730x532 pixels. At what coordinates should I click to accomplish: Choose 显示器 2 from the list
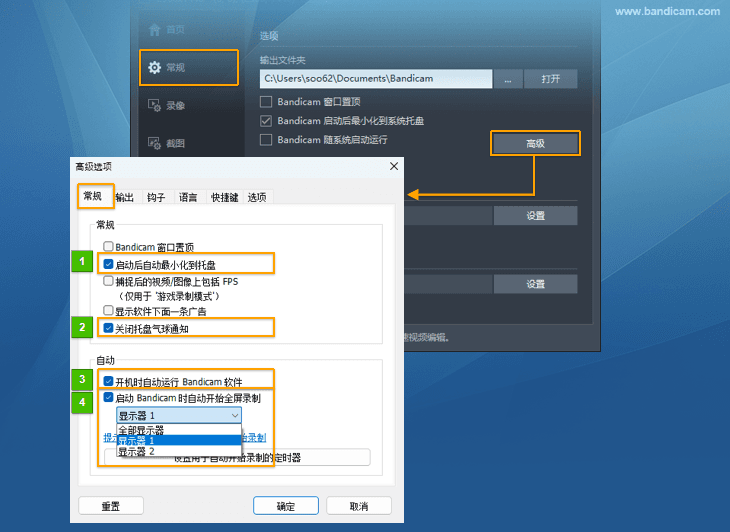click(179, 451)
